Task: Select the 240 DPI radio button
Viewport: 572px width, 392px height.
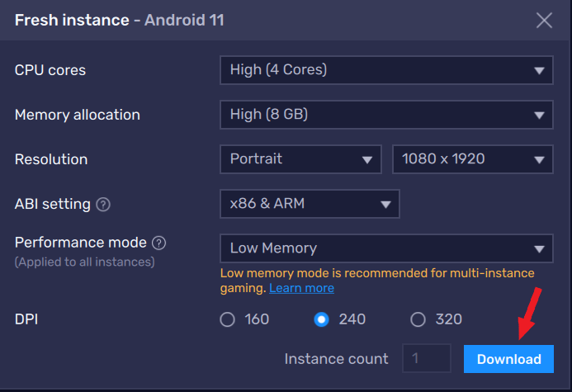Action: pos(321,319)
